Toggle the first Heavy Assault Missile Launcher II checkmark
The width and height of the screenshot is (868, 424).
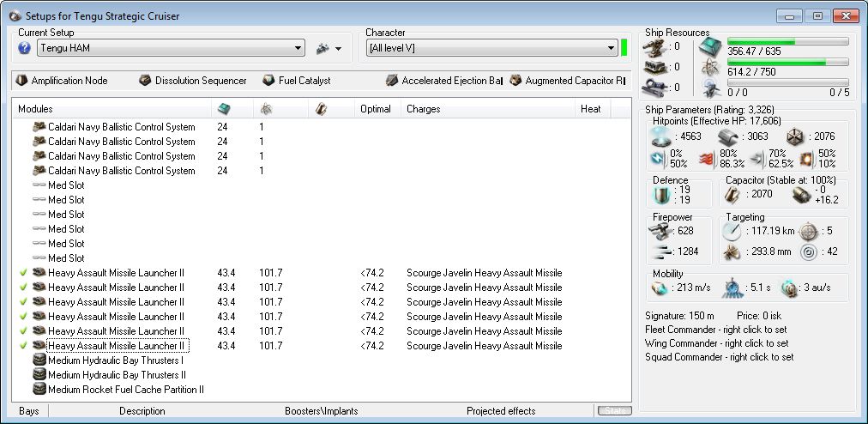[x=23, y=273]
